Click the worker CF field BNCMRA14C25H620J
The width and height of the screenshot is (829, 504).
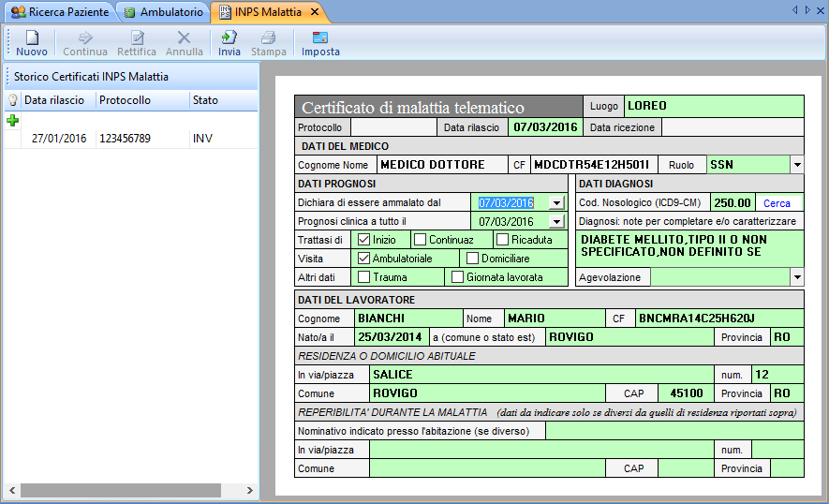719,319
